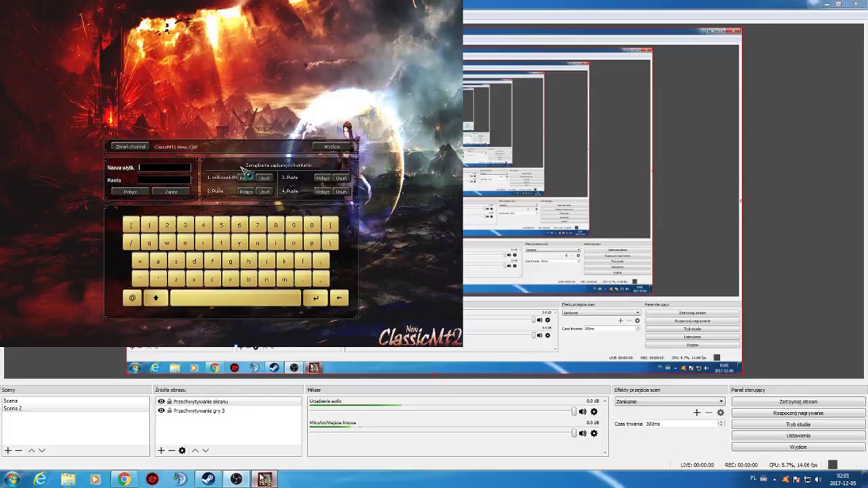Toggle lock on Przechwytywanie gry 3 source
This screenshot has height=488, width=868.
(170, 411)
